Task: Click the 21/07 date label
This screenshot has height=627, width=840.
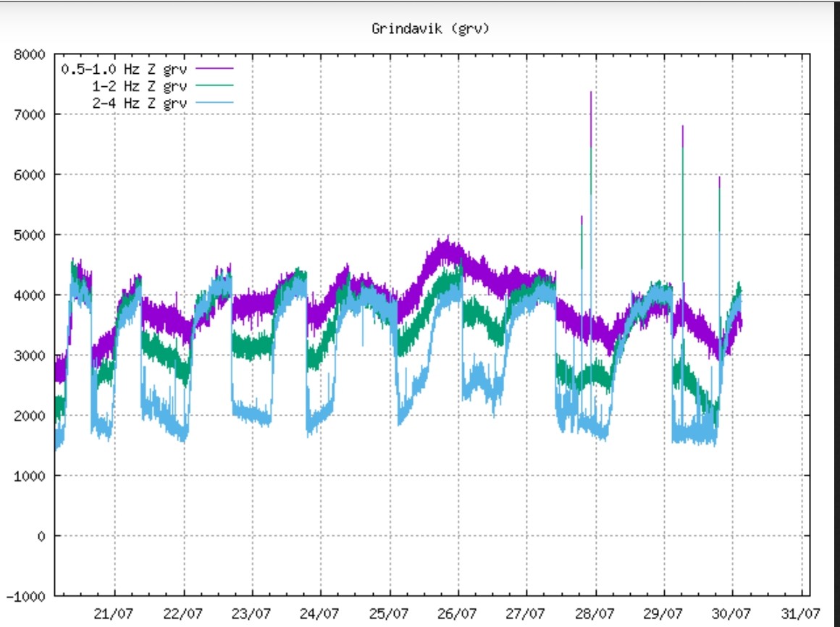Action: pos(114,614)
